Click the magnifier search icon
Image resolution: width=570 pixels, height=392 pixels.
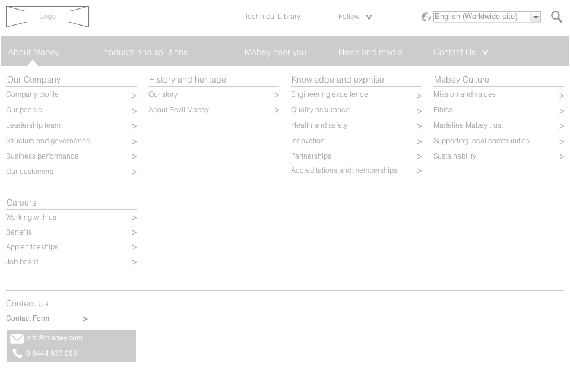pyautogui.click(x=556, y=17)
